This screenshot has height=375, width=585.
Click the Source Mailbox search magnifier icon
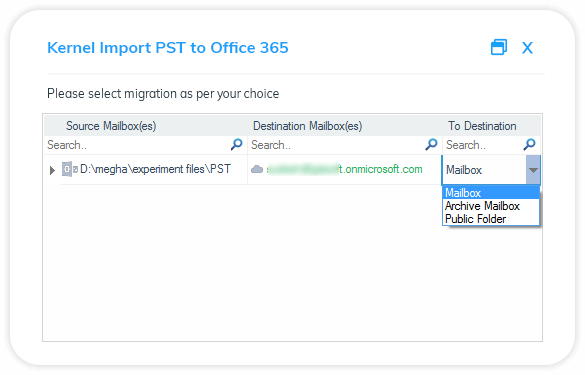click(x=237, y=144)
